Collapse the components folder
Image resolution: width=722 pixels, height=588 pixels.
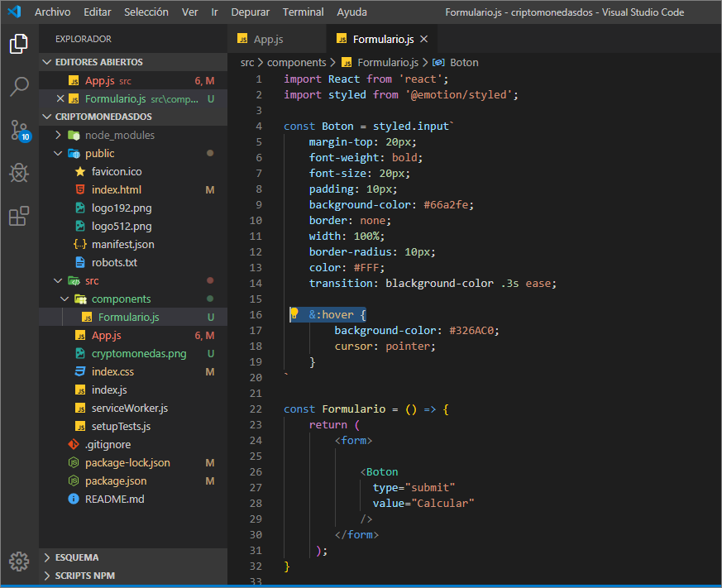click(65, 299)
